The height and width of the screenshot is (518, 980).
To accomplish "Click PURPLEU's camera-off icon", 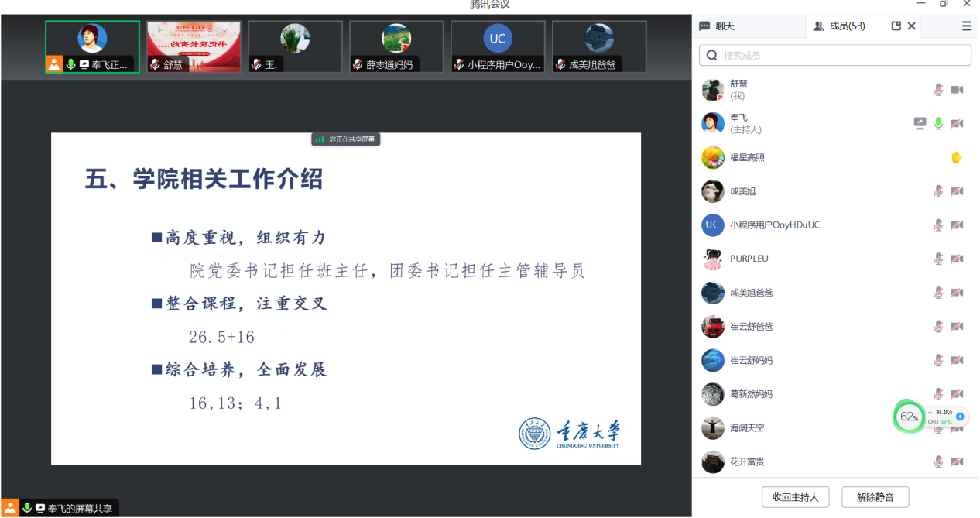I will [x=957, y=259].
